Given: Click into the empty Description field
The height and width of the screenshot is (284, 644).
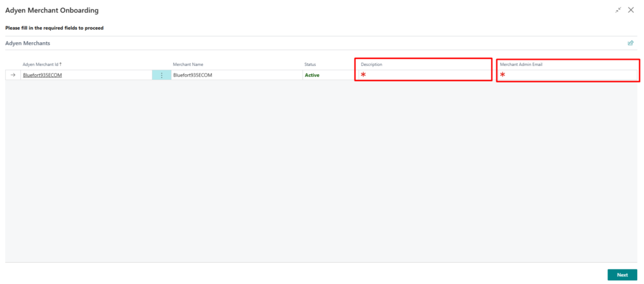Looking at the screenshot, I should tap(425, 75).
